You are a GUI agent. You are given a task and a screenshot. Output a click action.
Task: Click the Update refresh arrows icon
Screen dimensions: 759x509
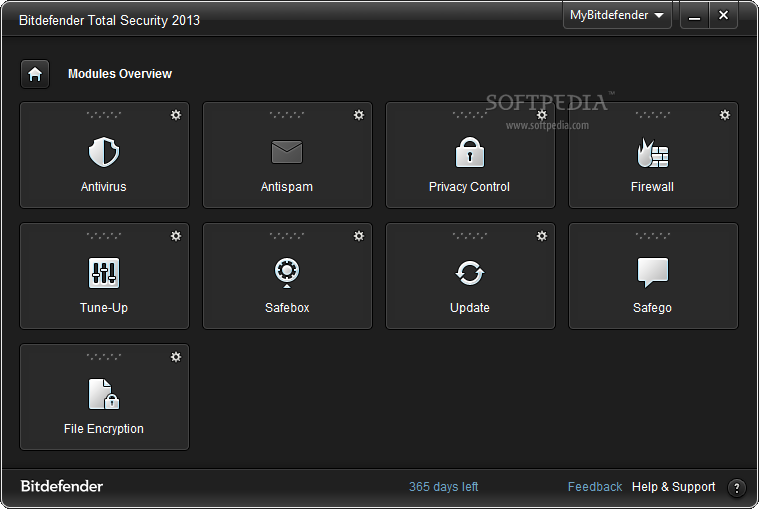470,273
